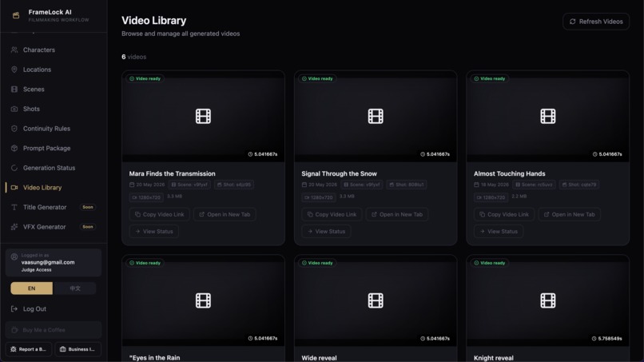Open Mara Finds the Transmission in new tab

tap(225, 214)
